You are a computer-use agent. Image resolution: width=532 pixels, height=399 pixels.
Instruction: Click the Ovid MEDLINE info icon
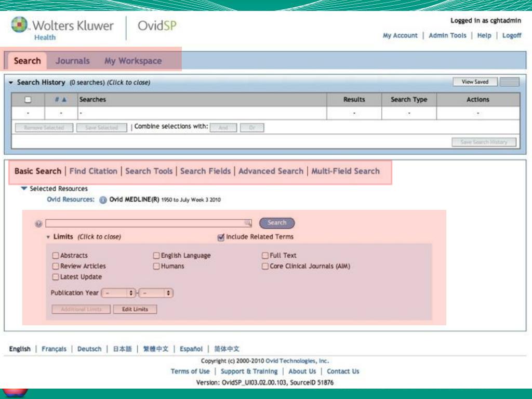(x=103, y=200)
